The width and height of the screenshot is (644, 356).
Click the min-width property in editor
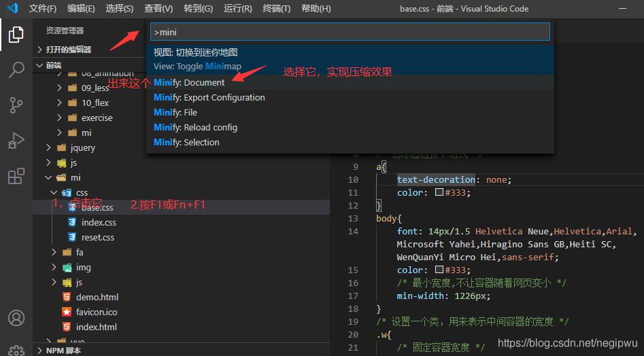tap(420, 296)
